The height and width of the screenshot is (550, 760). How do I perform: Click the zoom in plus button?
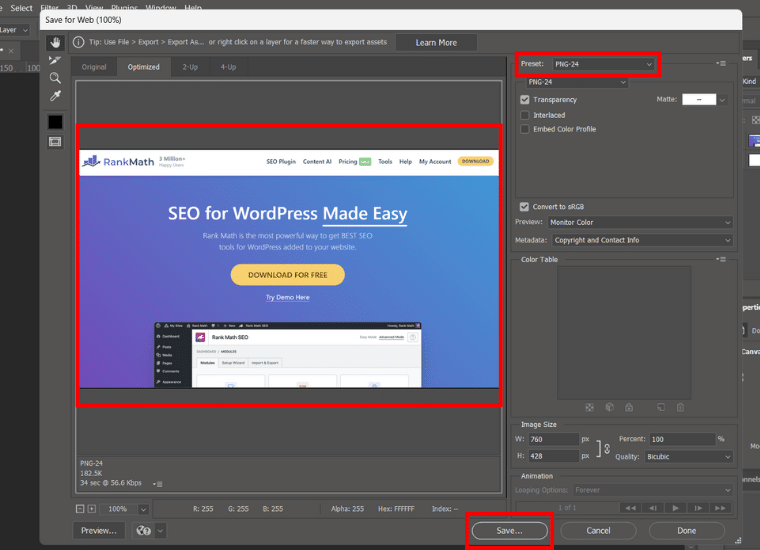92,509
